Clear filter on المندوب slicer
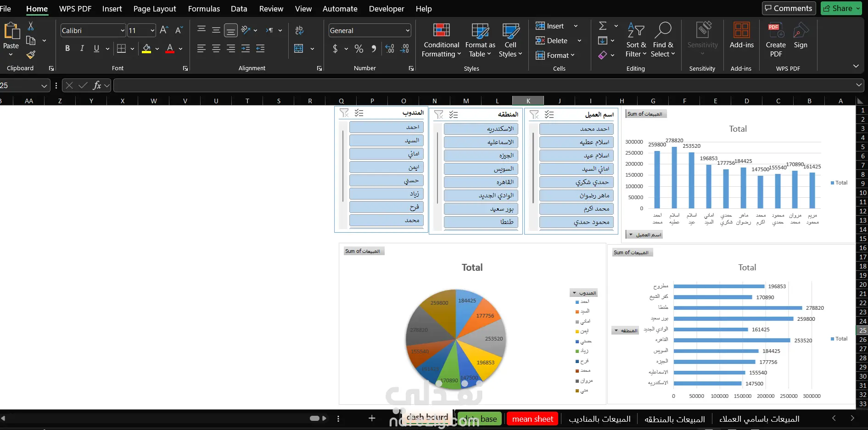 (x=344, y=113)
